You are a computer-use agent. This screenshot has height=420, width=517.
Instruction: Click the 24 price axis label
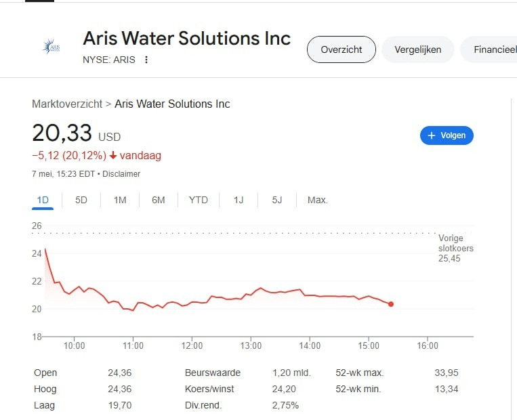[37, 253]
